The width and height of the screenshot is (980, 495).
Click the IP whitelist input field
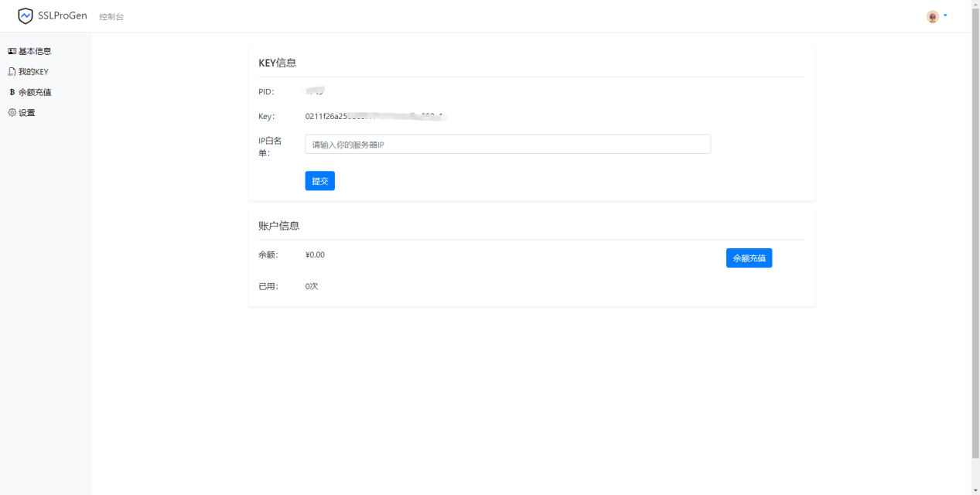507,144
